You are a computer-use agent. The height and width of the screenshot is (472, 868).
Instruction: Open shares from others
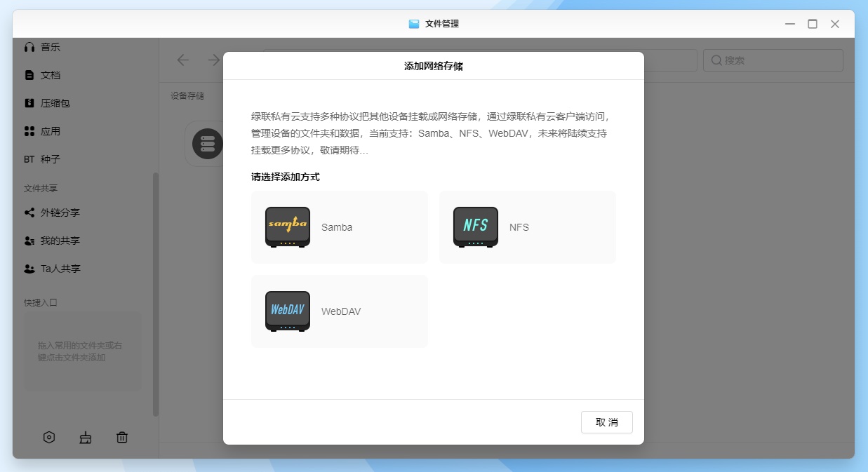point(60,269)
